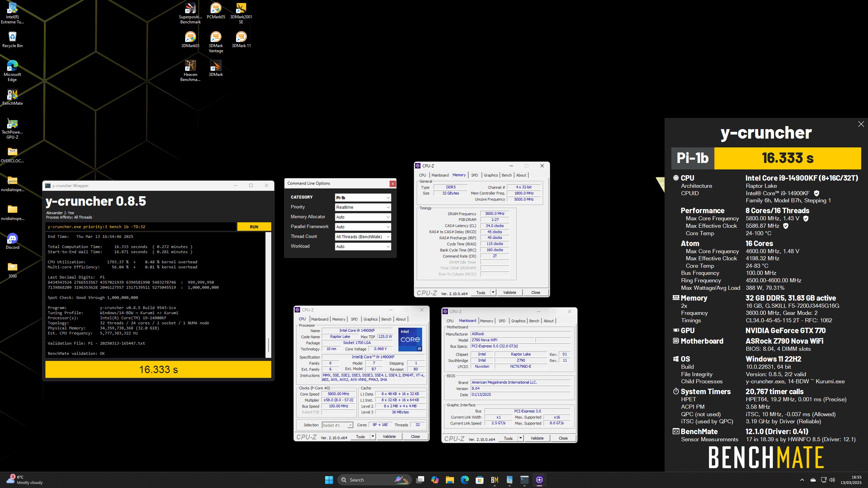The width and height of the screenshot is (868, 488).
Task: Open 3DMark03 desktop shortcut
Action: pyautogui.click(x=190, y=40)
